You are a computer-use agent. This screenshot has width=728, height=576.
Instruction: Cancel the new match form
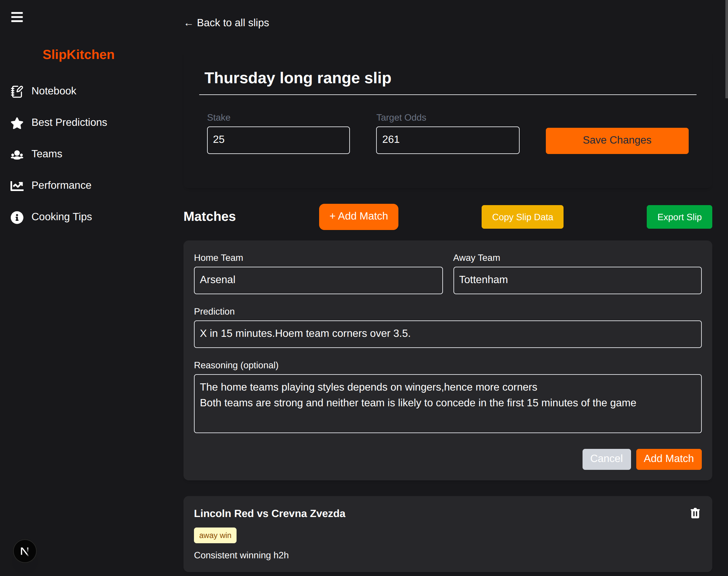coord(606,459)
